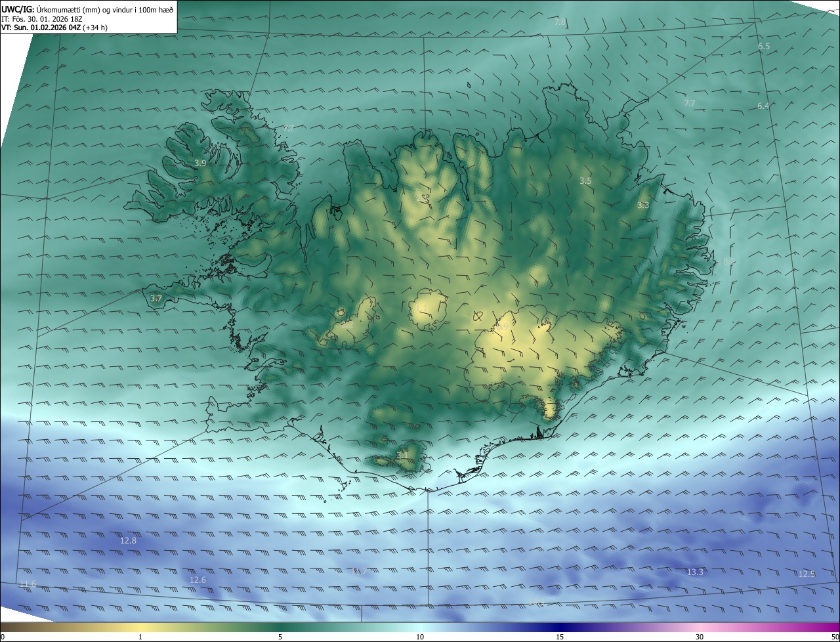Image resolution: width=840 pixels, height=642 pixels.
Task: Click the 0.9 value label
Action: coord(502,326)
